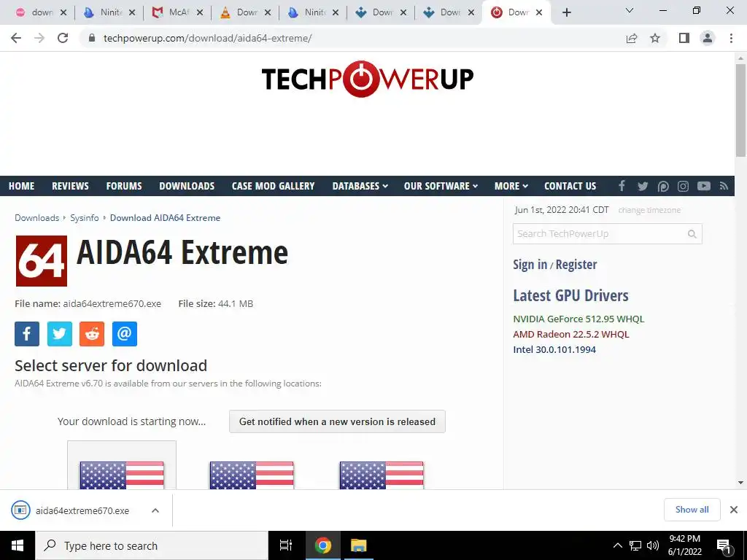This screenshot has width=747, height=560.
Task: Open TechPowerUp Twitter page in navbar
Action: [x=643, y=186]
